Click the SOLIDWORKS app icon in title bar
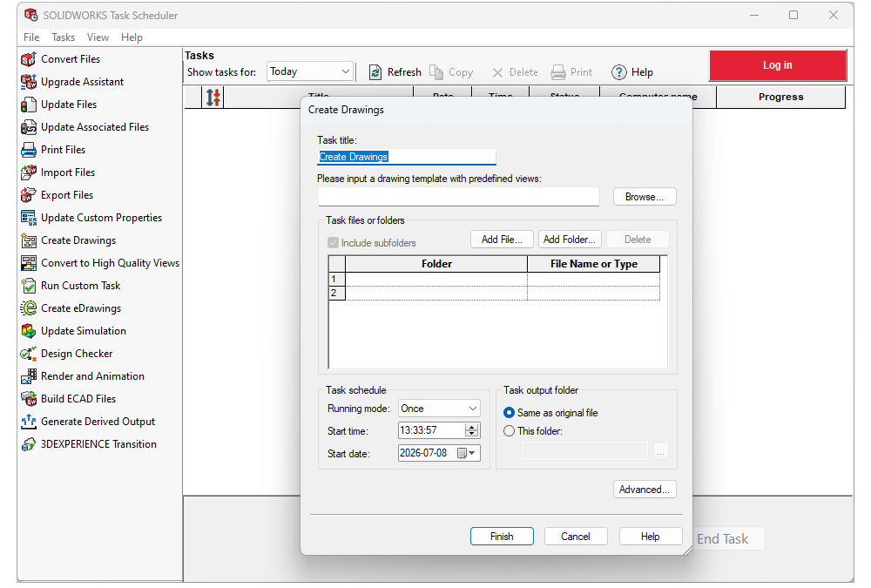Viewport: 871px width, 588px height. [x=31, y=15]
